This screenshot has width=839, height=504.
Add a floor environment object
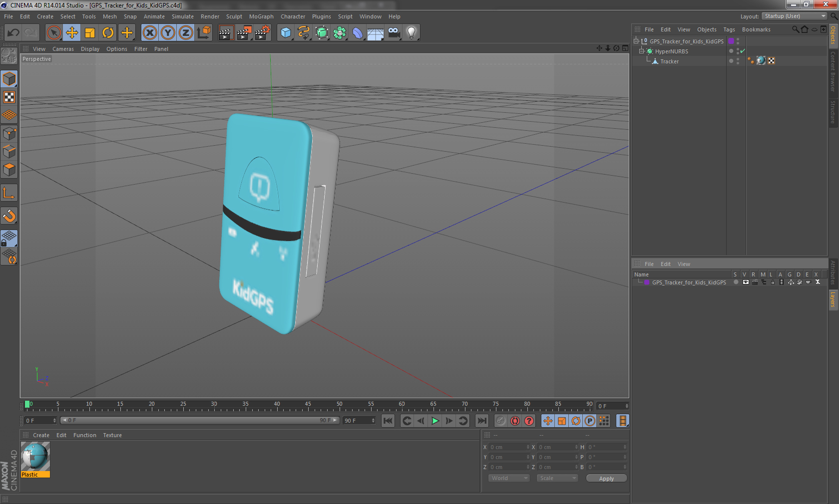pyautogui.click(x=376, y=33)
